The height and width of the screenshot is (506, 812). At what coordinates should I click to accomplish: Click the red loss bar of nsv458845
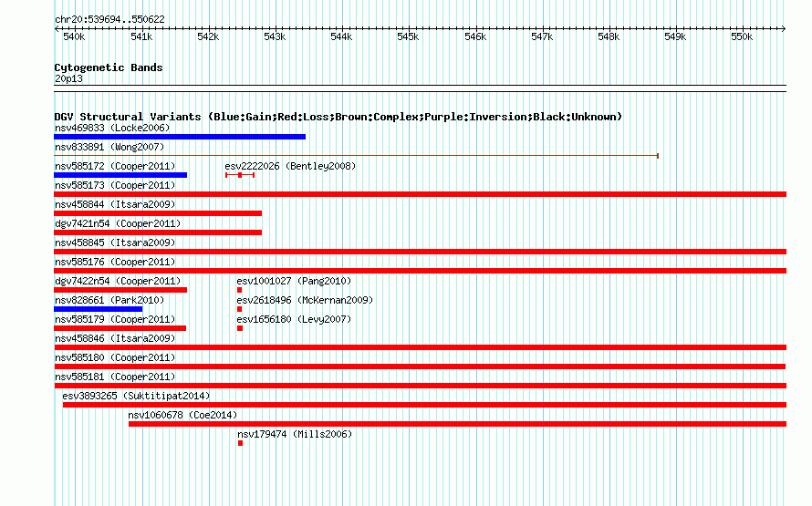420,252
